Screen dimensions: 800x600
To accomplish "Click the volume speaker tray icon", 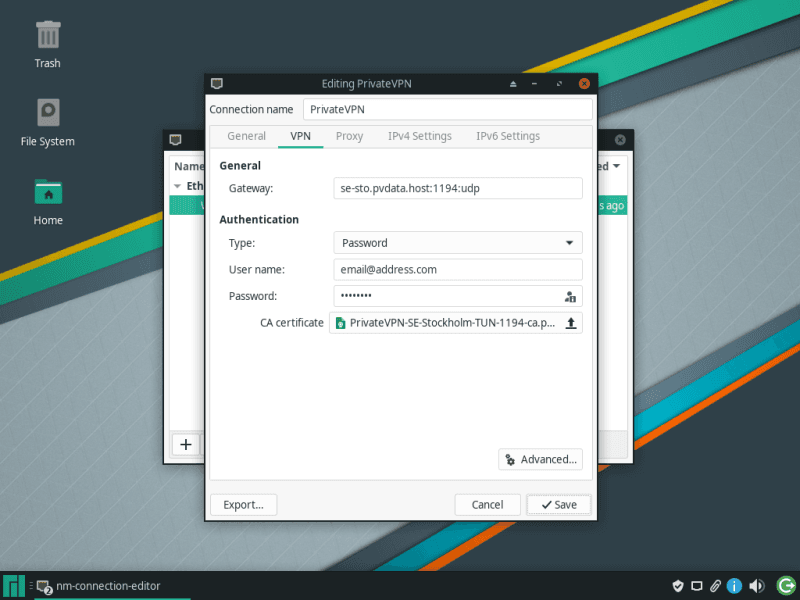I will point(757,586).
